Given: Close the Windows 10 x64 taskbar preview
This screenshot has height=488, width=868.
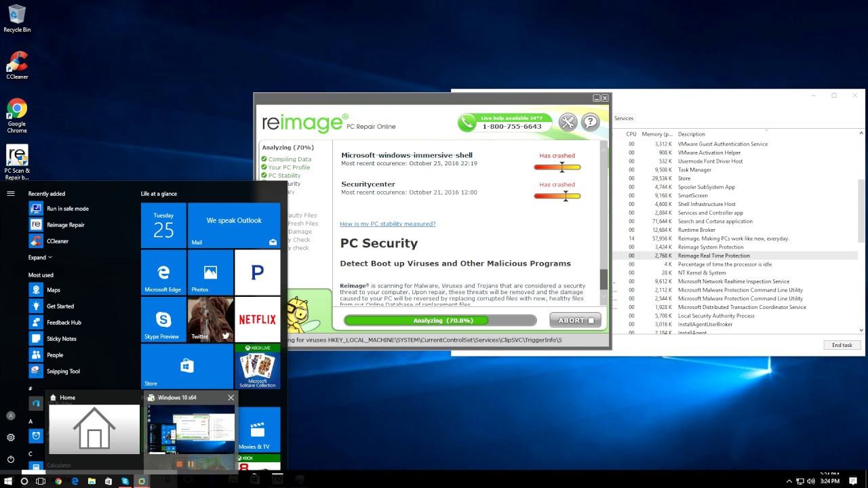Looking at the screenshot, I should tap(231, 398).
